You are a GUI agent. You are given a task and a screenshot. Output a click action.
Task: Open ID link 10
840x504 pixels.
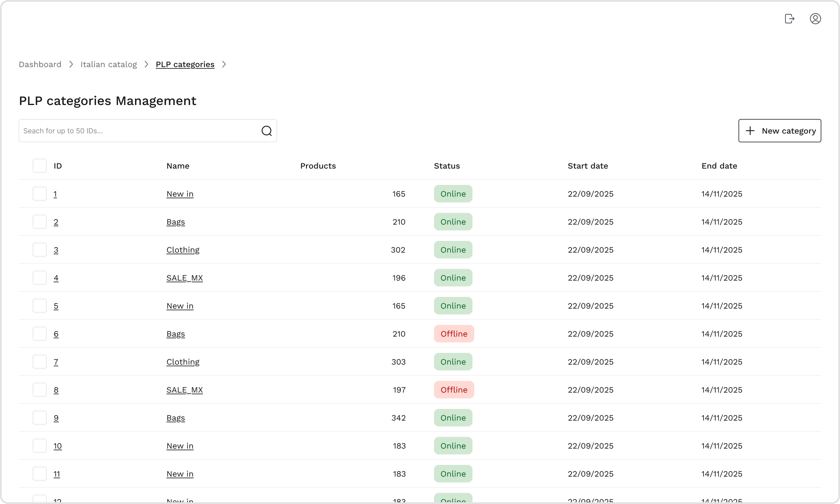point(58,446)
